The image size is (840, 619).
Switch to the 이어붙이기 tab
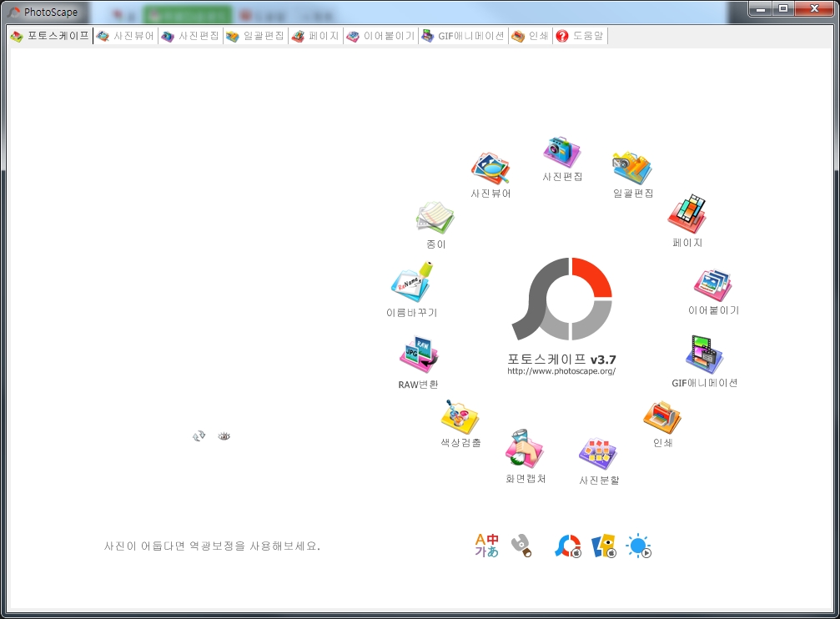pyautogui.click(x=380, y=36)
